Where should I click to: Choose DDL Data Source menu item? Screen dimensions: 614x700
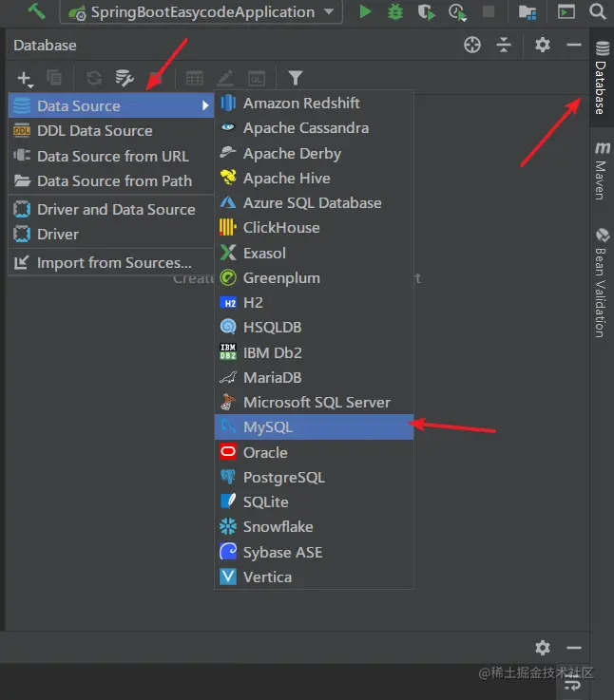(111, 131)
